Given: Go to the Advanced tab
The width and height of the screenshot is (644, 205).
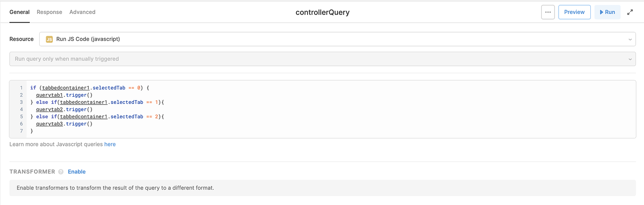Looking at the screenshot, I should (x=82, y=12).
